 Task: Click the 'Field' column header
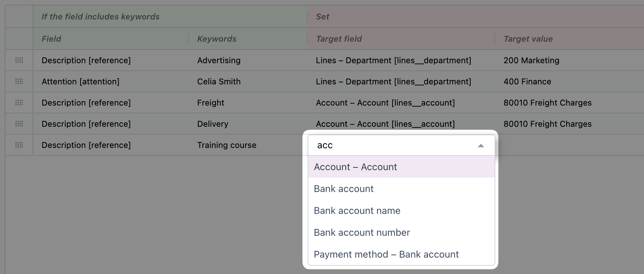click(111, 39)
